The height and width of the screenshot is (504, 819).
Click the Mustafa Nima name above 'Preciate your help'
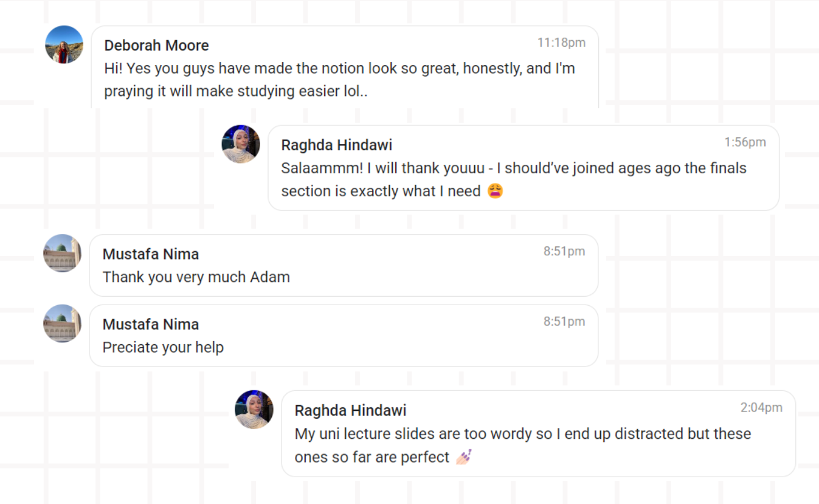(151, 325)
